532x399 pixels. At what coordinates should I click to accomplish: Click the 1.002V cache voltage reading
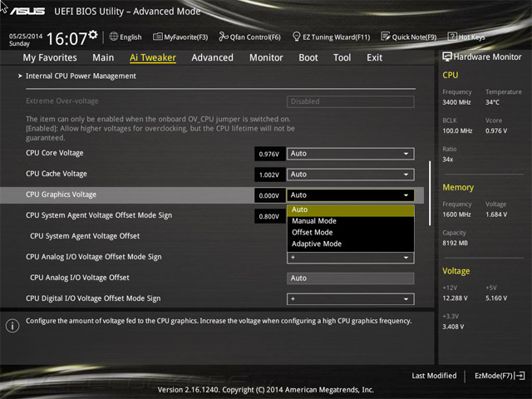pos(269,175)
